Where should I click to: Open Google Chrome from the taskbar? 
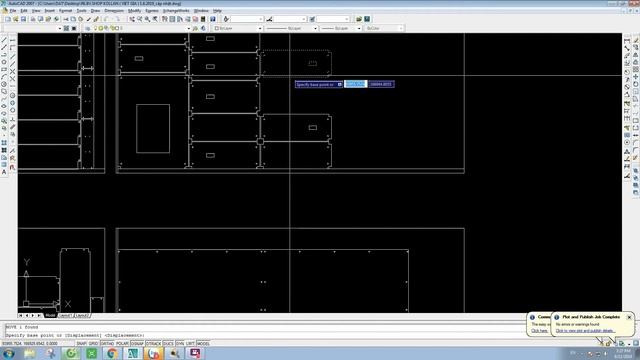[112, 353]
